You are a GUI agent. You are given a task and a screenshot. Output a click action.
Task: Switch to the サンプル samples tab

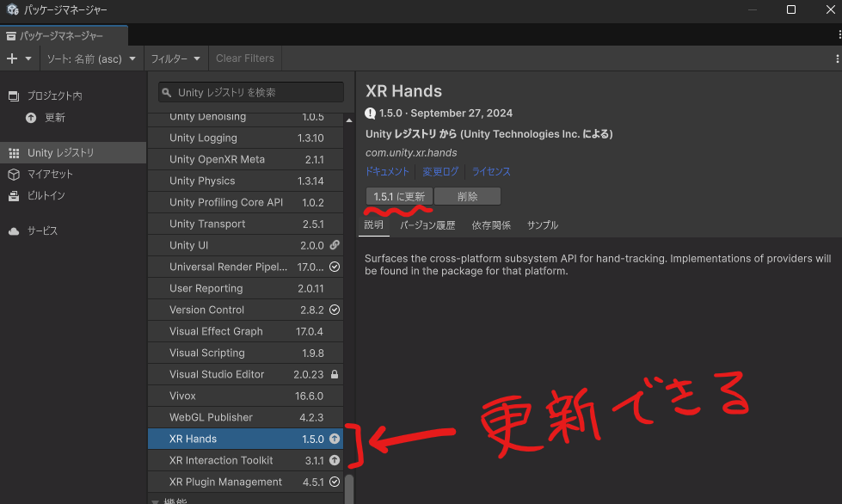543,225
